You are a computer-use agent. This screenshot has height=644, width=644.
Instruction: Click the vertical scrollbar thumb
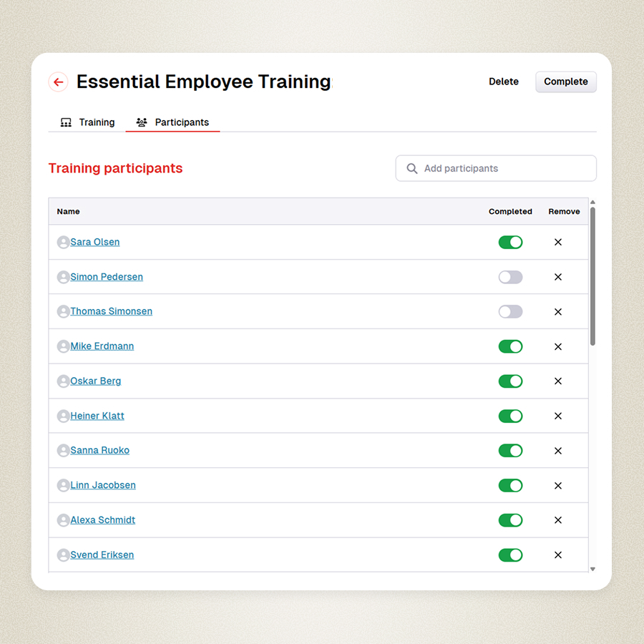pos(592,275)
